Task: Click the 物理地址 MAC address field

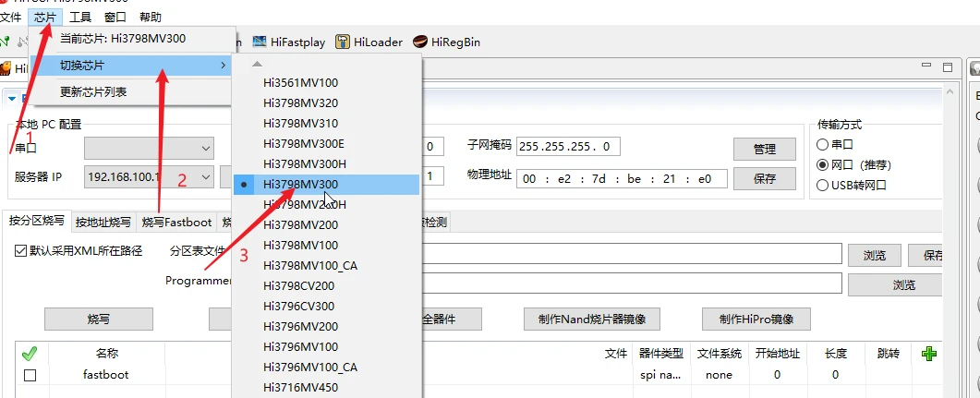Action: (622, 179)
